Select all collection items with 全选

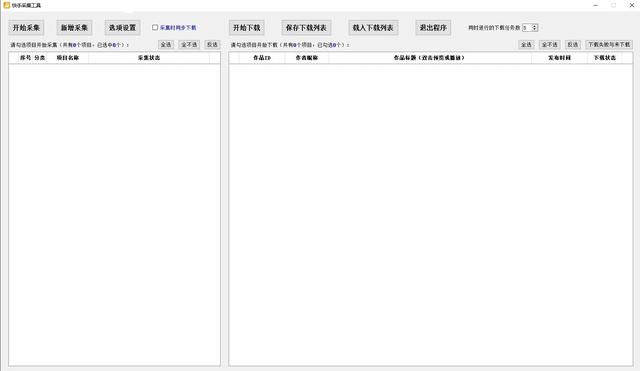pyautogui.click(x=166, y=44)
